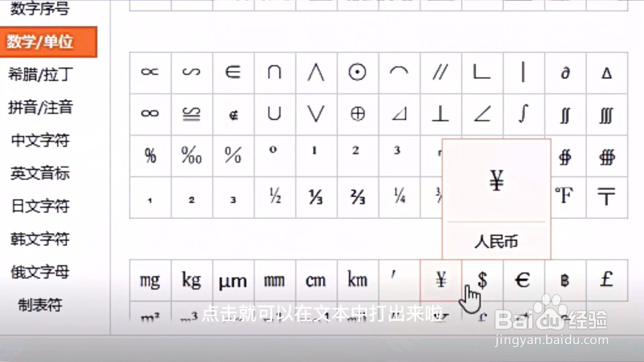The height and width of the screenshot is (362, 644).
Task: Select the logical AND symbol ∧
Action: 316,73
